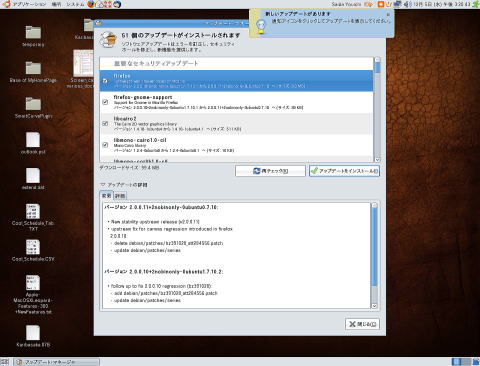Select the libmono-cairo1.0-cil row text
The height and width of the screenshot is (366, 480).
[174, 145]
